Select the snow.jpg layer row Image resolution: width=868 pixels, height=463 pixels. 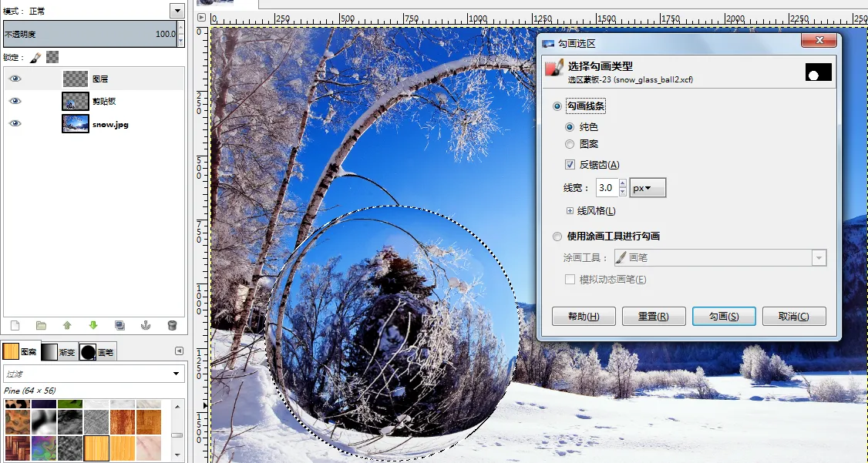click(93, 124)
